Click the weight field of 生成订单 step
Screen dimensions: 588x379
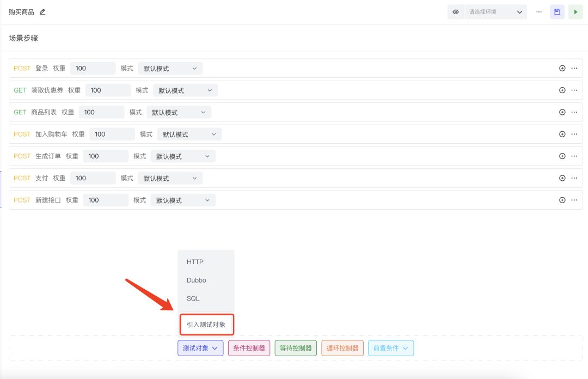[106, 156]
